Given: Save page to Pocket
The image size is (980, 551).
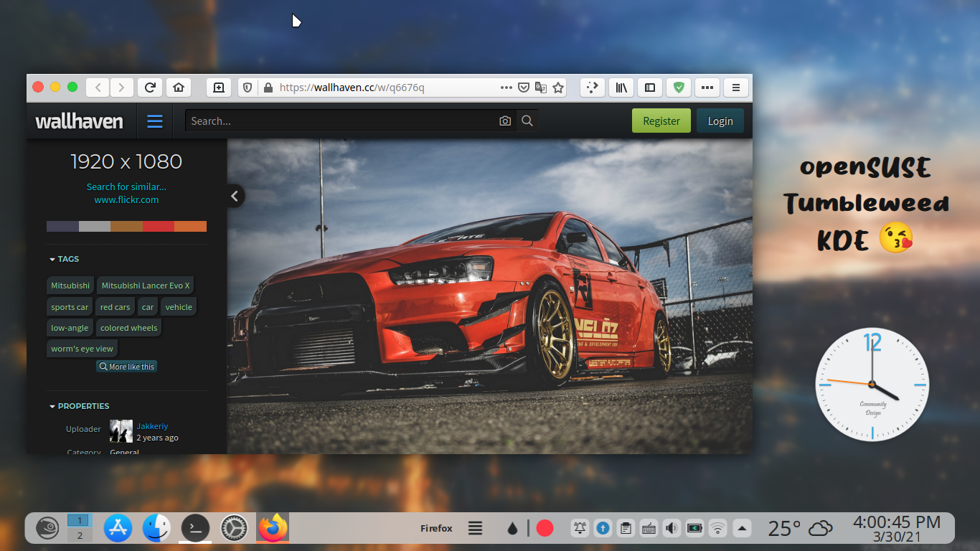Looking at the screenshot, I should (524, 88).
